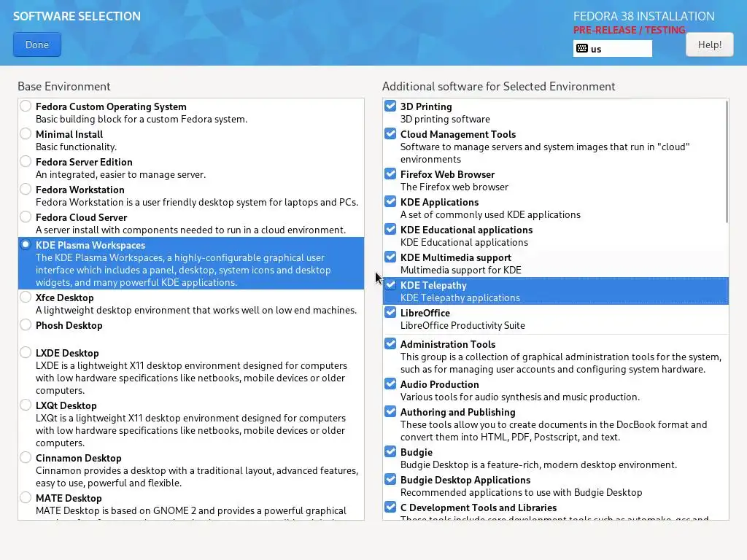Toggle Audio Production checkbox
Screen dimensions: 747x560
[x=390, y=384]
